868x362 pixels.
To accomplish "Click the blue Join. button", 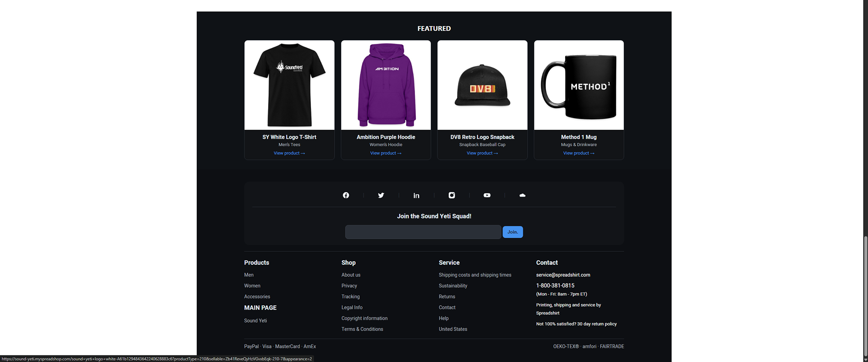I will [x=513, y=232].
